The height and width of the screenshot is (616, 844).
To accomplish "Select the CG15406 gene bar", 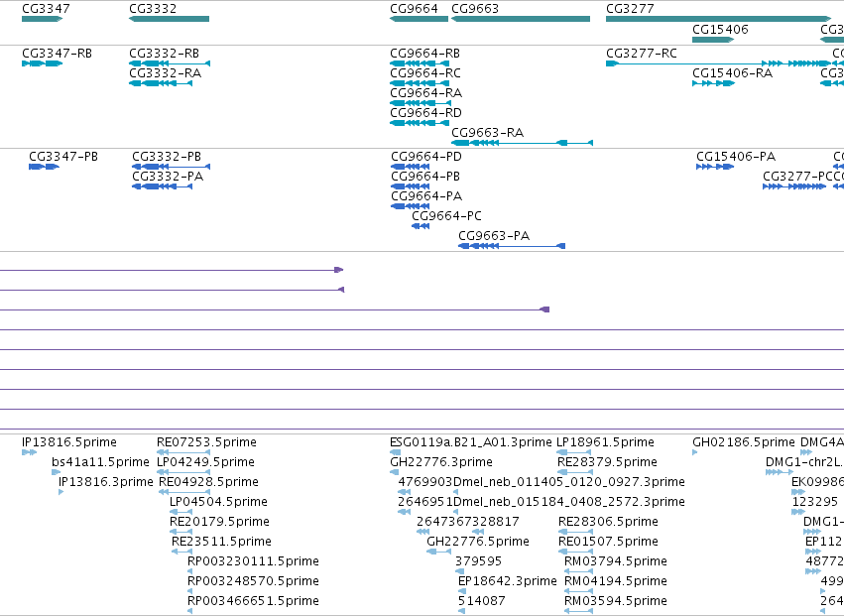I will click(x=713, y=40).
